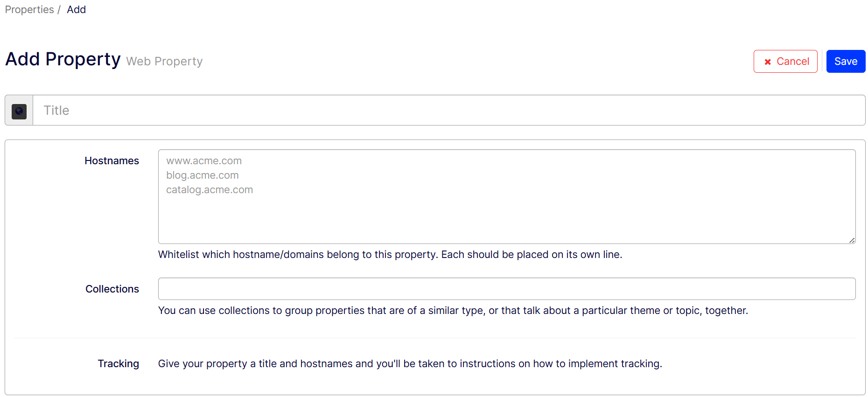Click the Hostnames field label
Image resolution: width=868 pixels, height=397 pixels.
click(112, 161)
